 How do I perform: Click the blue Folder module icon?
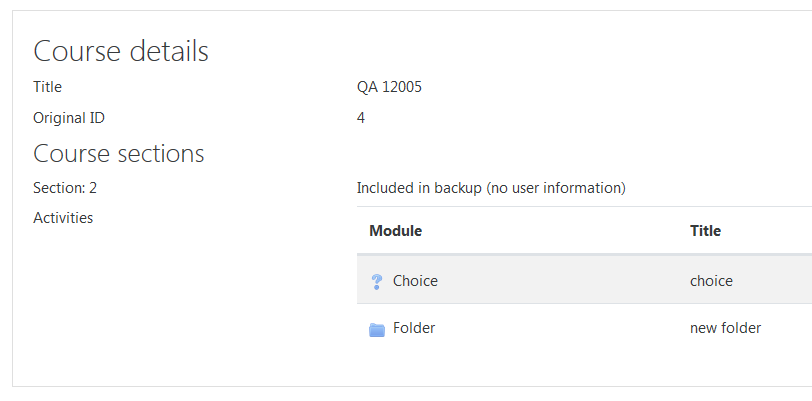376,330
